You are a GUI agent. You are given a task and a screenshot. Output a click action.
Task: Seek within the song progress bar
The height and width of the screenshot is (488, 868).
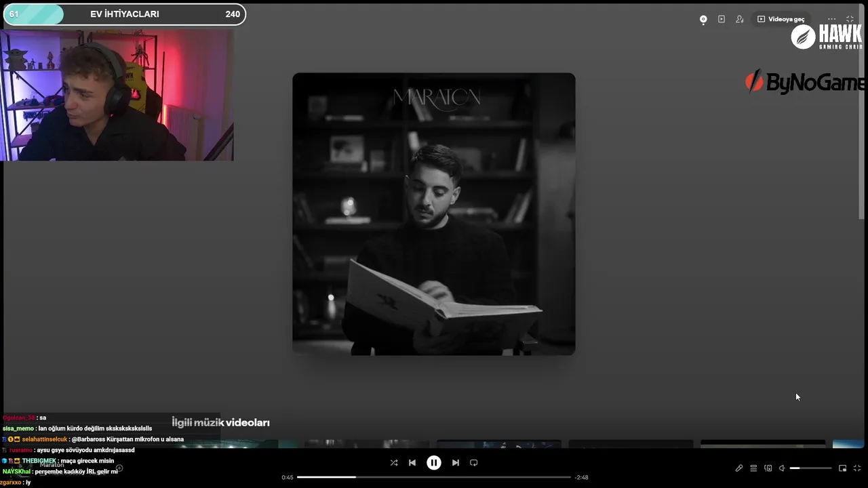click(x=434, y=477)
